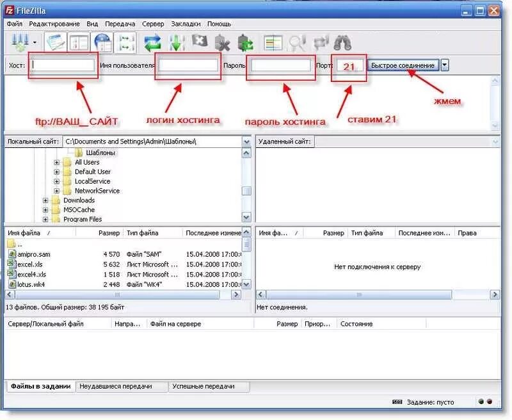
Task: Click the red activity indicator light
Action: (489, 401)
